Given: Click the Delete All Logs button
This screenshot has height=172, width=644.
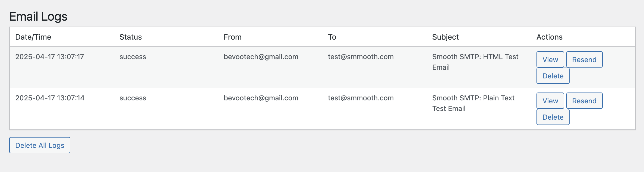Looking at the screenshot, I should [40, 145].
